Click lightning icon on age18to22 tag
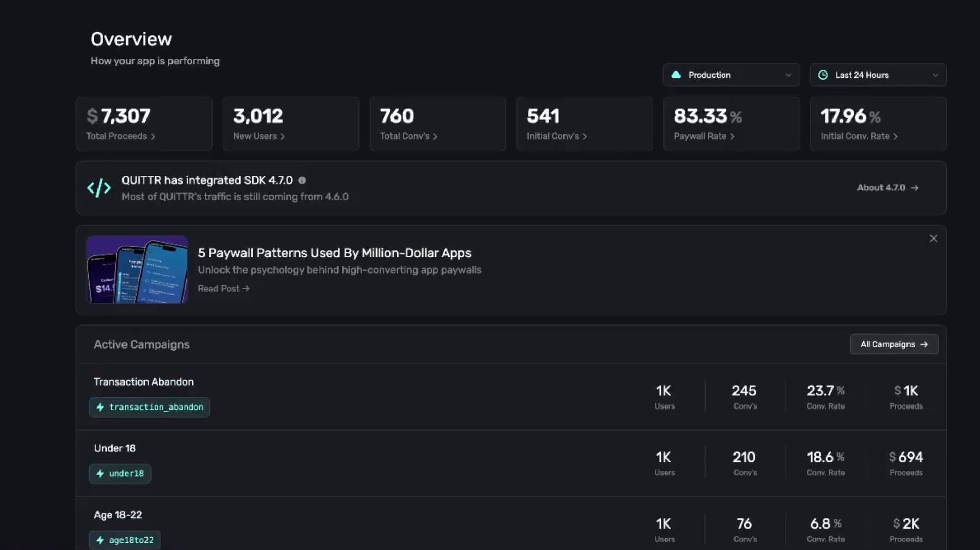 [x=101, y=540]
